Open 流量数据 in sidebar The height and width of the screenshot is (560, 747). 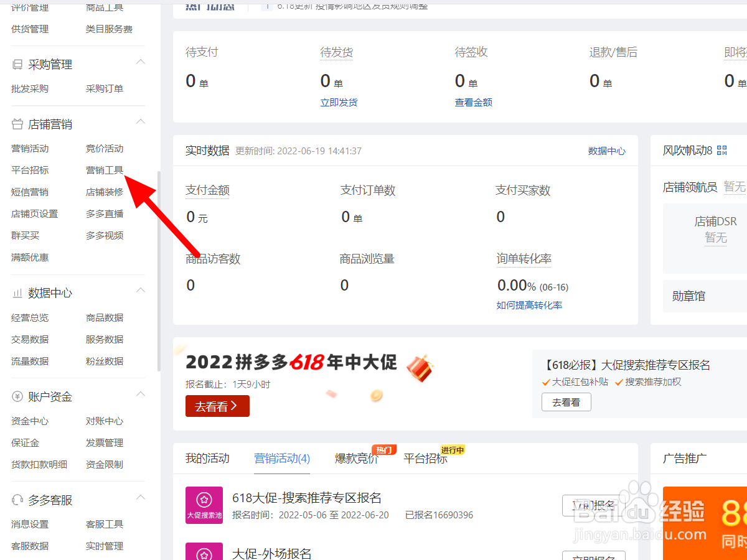click(30, 362)
